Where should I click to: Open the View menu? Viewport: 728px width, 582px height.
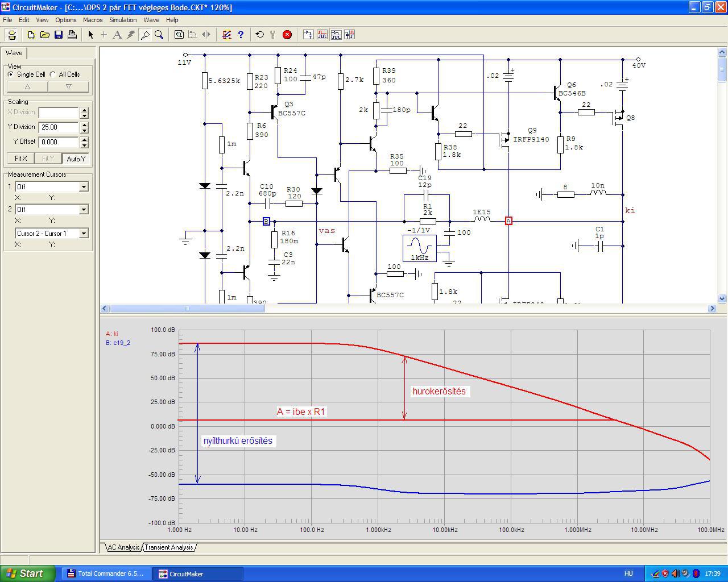pyautogui.click(x=42, y=20)
